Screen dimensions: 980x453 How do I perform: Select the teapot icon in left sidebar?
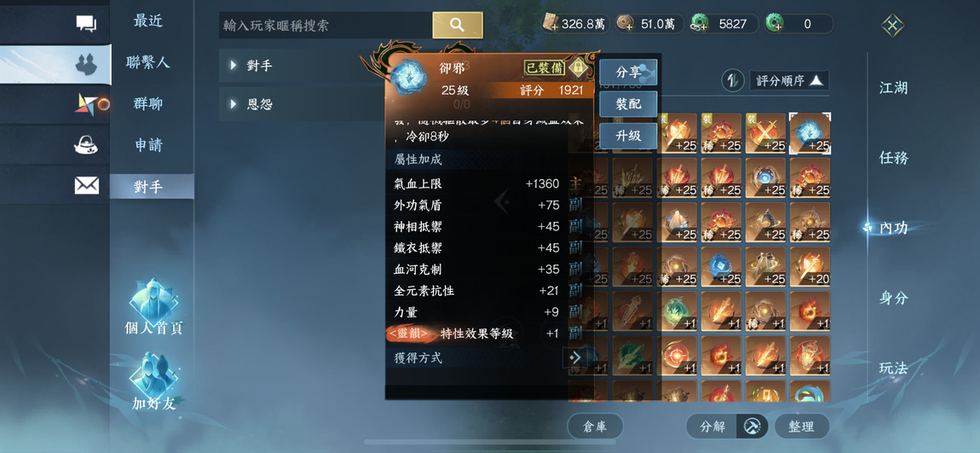(85, 146)
